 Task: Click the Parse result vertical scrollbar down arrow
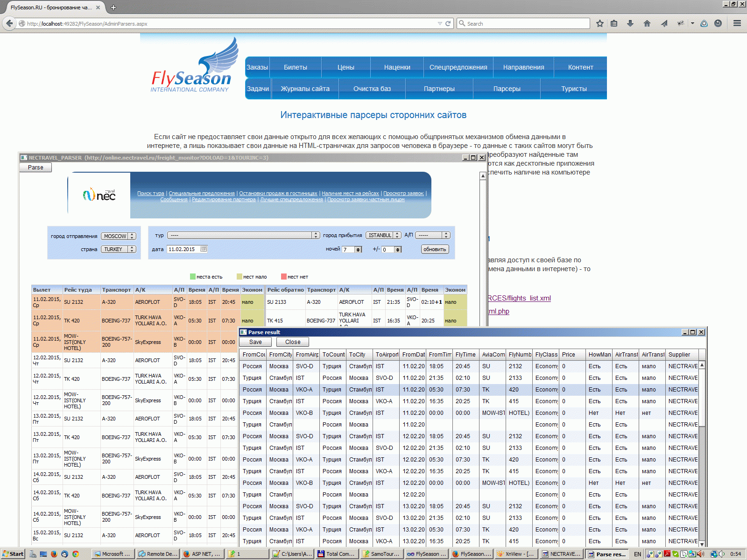(x=702, y=544)
